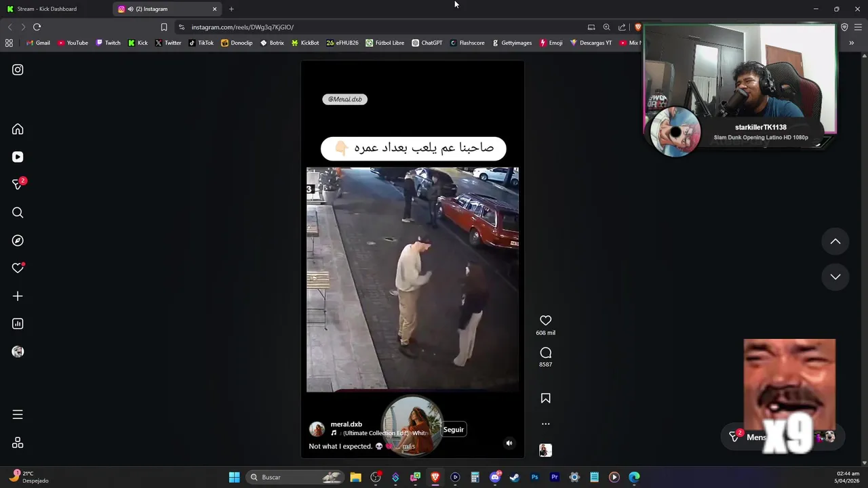Open the TikTok bookmark
Viewport: 868px width, 488px height.
pyautogui.click(x=201, y=43)
